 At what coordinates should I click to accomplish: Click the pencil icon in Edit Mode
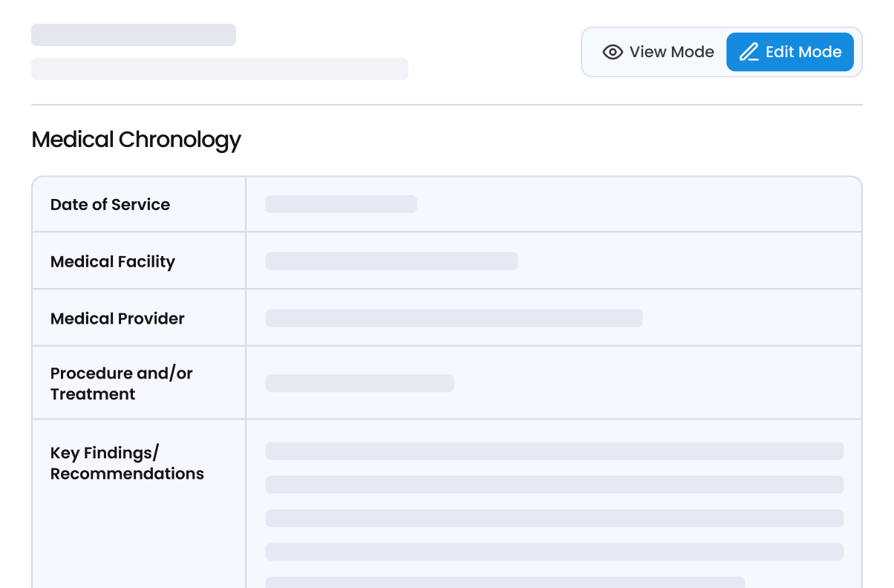pos(748,52)
